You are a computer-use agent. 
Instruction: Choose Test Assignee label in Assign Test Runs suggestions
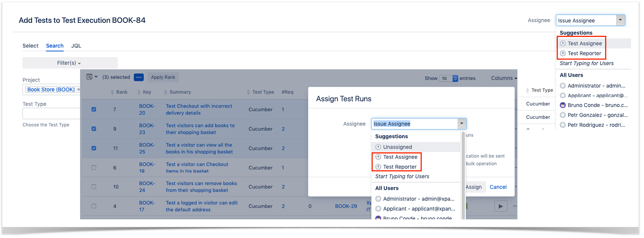pos(400,157)
